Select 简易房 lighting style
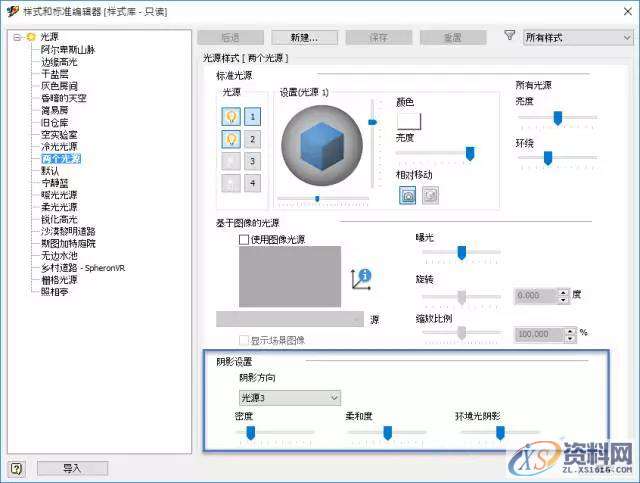Screen dimensions: 640x483 coord(55,110)
